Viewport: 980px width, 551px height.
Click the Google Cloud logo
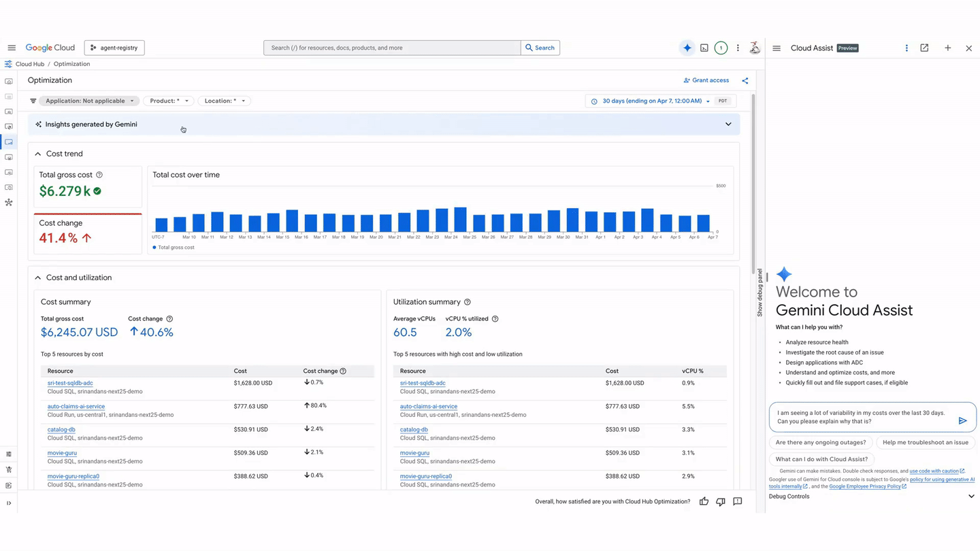(x=50, y=48)
